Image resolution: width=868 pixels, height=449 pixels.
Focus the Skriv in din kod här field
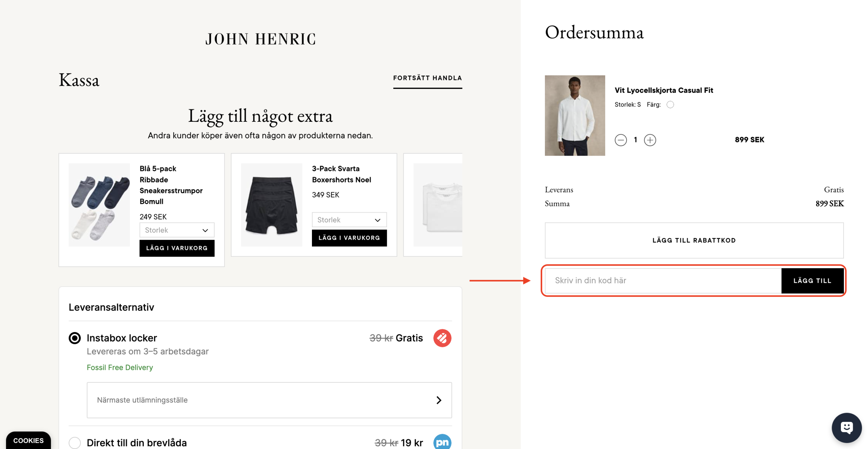pyautogui.click(x=663, y=280)
